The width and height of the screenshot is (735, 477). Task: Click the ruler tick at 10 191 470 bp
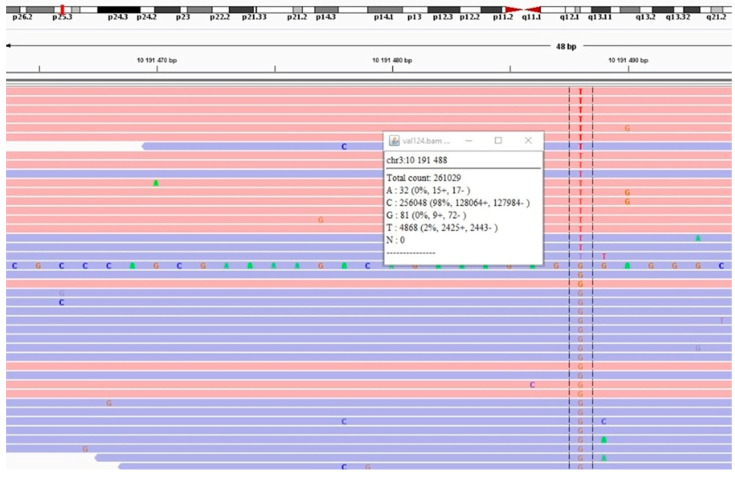click(x=157, y=69)
